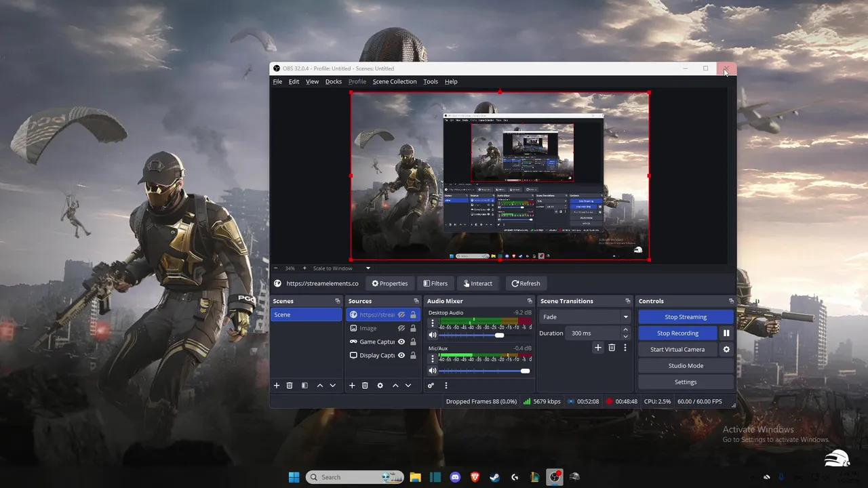This screenshot has height=488, width=868.
Task: Click Start Virtual Camera button
Action: [x=677, y=350]
